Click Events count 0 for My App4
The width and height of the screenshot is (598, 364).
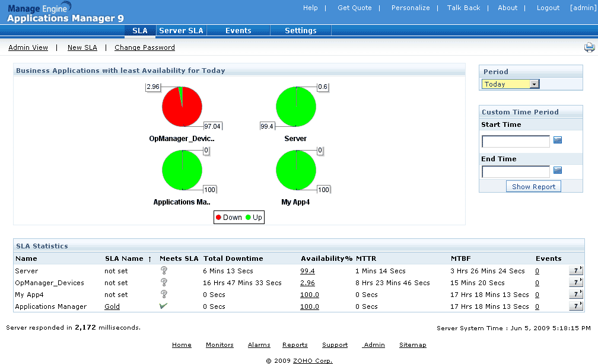click(537, 295)
